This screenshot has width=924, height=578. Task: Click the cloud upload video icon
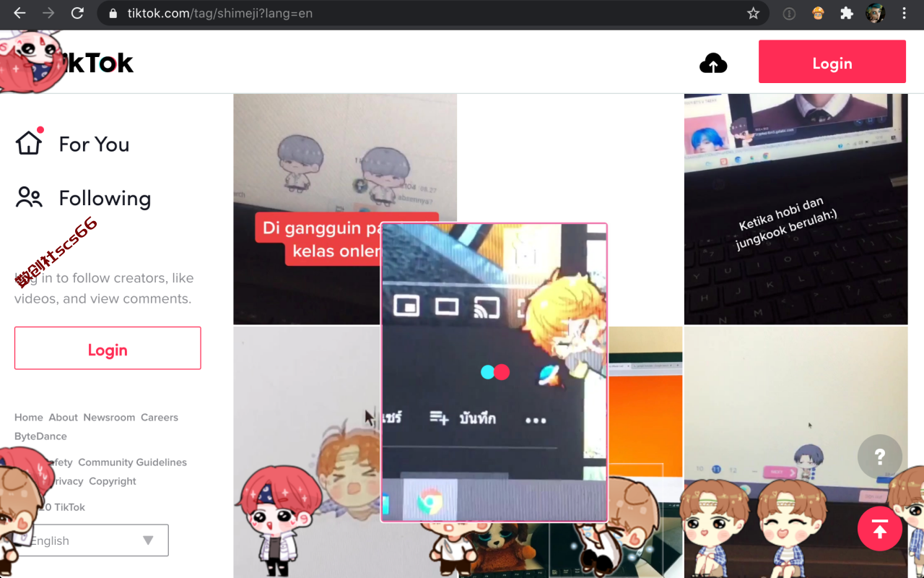tap(713, 64)
